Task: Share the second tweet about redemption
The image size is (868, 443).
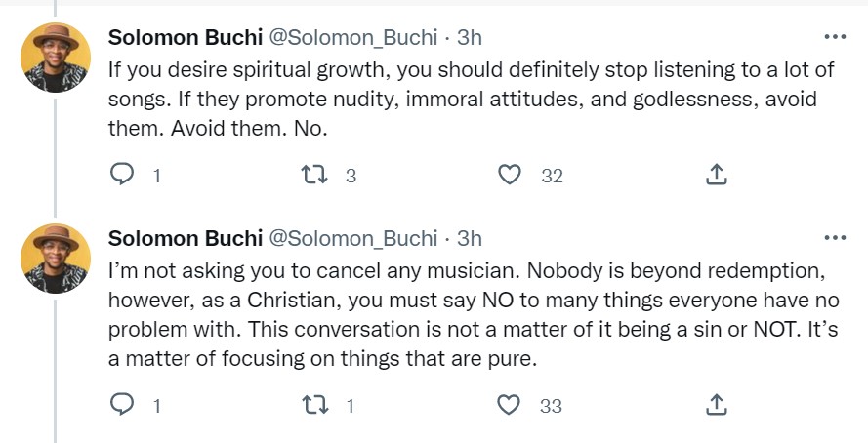Action: click(715, 404)
